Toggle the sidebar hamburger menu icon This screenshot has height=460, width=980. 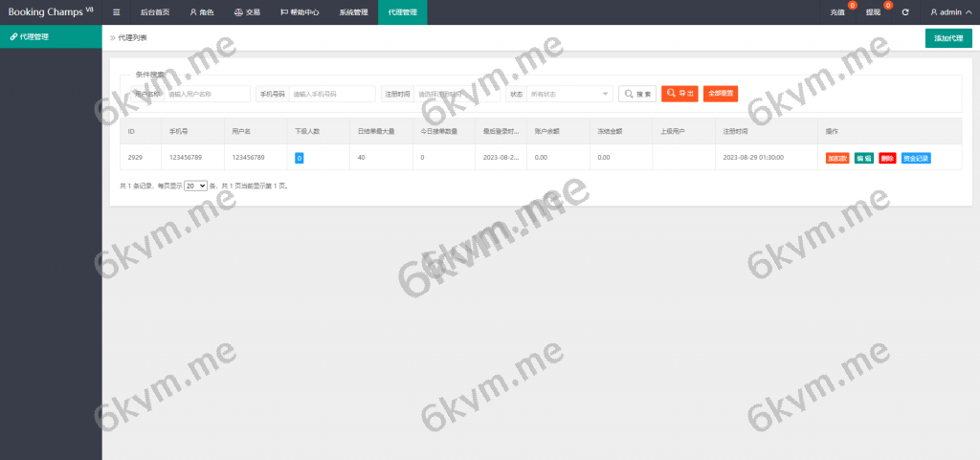[116, 12]
